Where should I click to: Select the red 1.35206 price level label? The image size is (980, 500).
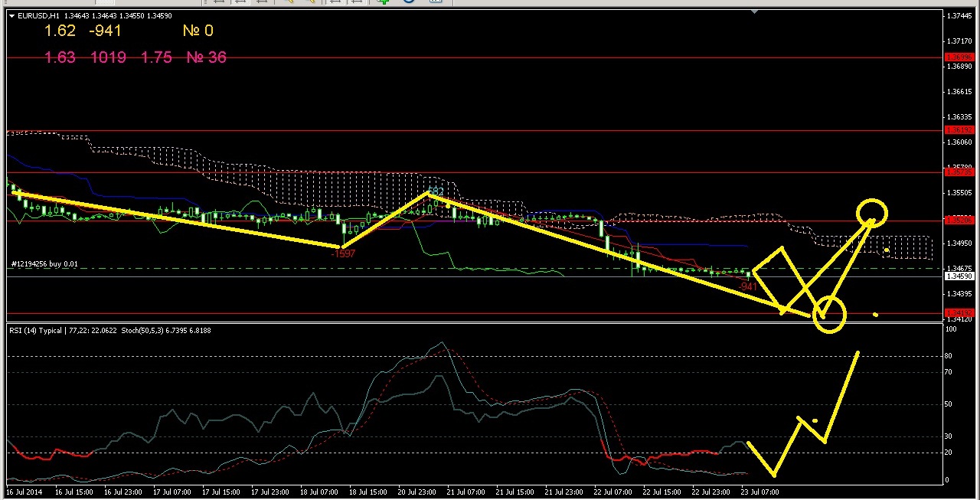tap(959, 221)
